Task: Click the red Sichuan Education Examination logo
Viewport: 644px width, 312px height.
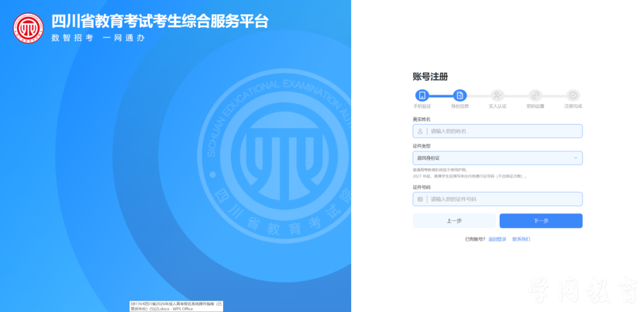Action: tap(28, 28)
